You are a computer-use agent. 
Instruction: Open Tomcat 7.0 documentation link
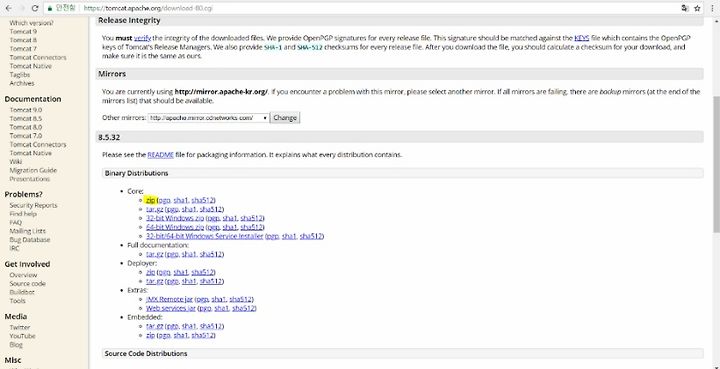26,136
